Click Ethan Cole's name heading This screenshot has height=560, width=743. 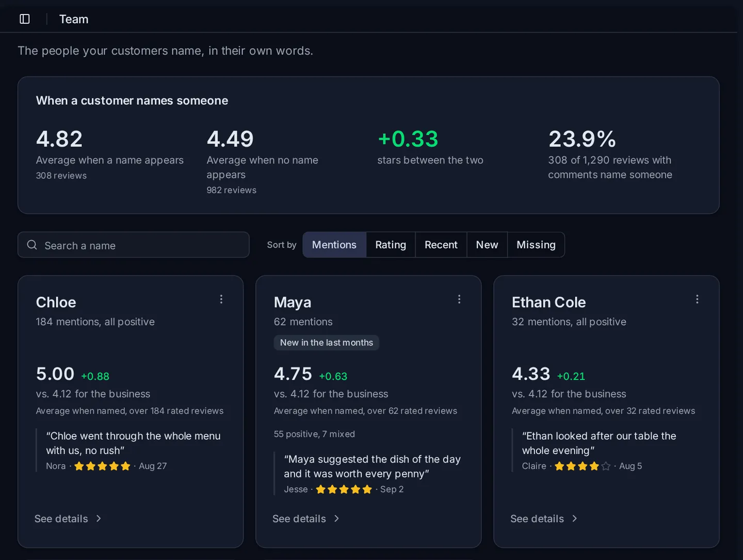pos(549,302)
